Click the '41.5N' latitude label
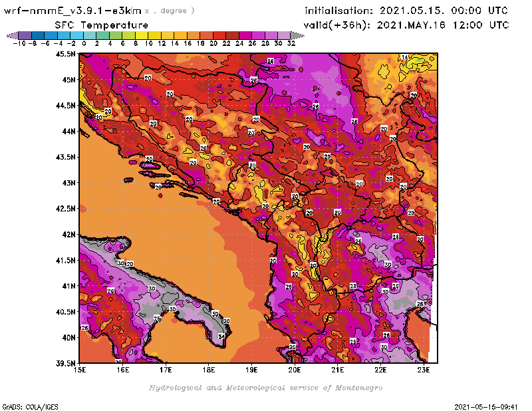 click(x=65, y=260)
